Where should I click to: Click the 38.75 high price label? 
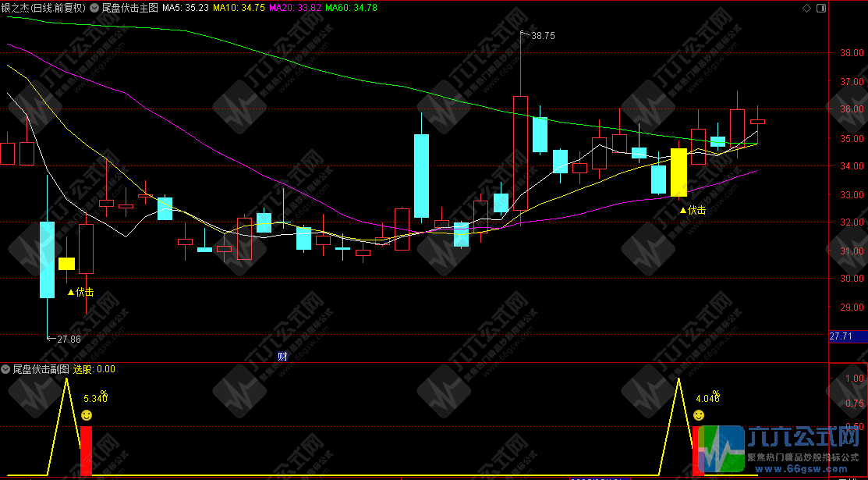(x=543, y=36)
